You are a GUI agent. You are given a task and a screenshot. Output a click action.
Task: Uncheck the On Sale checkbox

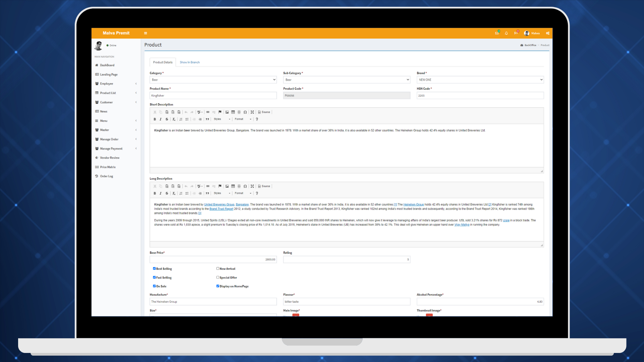pos(154,286)
